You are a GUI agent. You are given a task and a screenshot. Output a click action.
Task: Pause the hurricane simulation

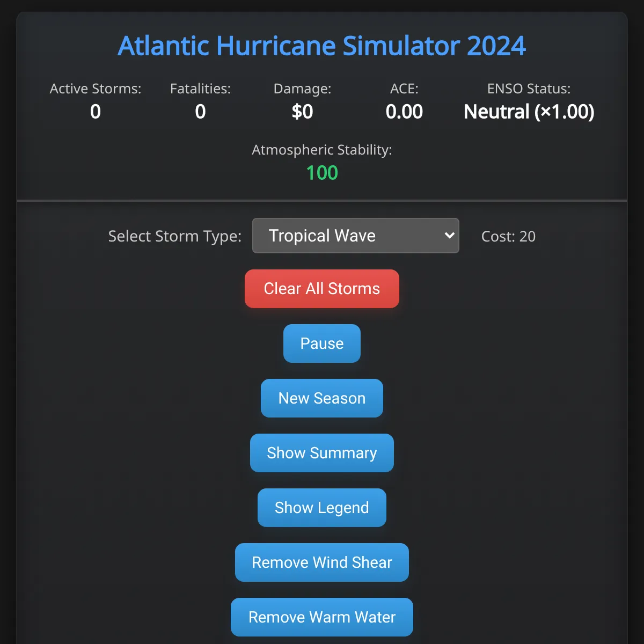point(322,343)
